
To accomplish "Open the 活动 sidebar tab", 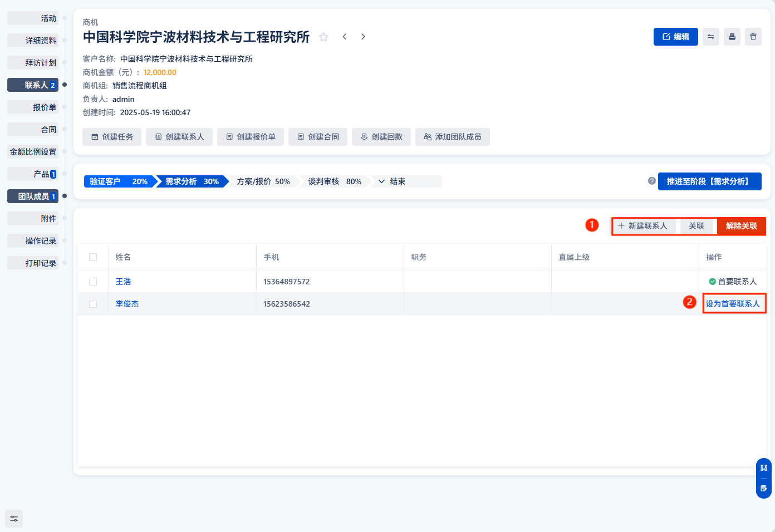I will pyautogui.click(x=33, y=18).
